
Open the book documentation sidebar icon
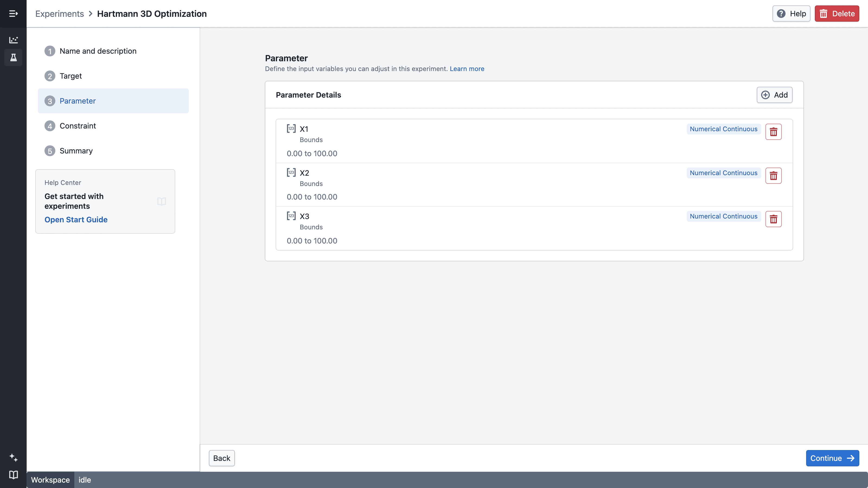[x=13, y=475]
